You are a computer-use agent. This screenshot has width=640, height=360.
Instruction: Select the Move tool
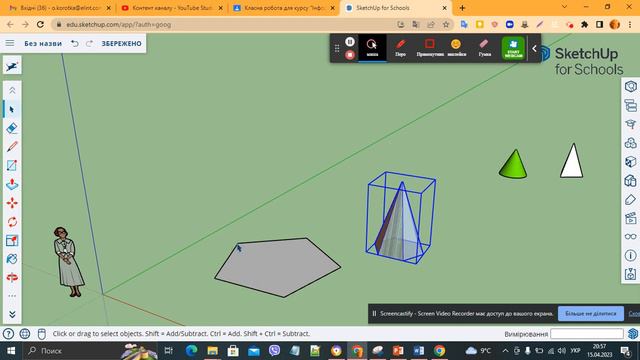tap(12, 203)
